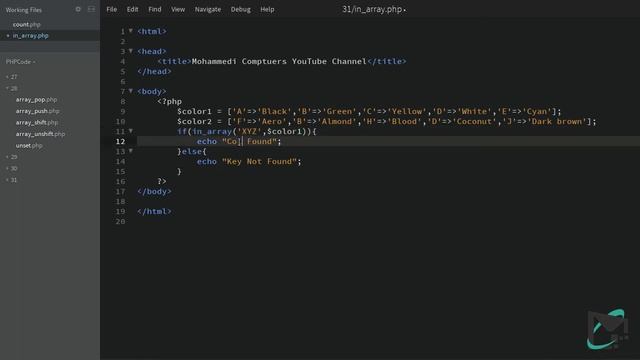
Task: Click the <?php opening tag on line 8
Action: (x=169, y=102)
